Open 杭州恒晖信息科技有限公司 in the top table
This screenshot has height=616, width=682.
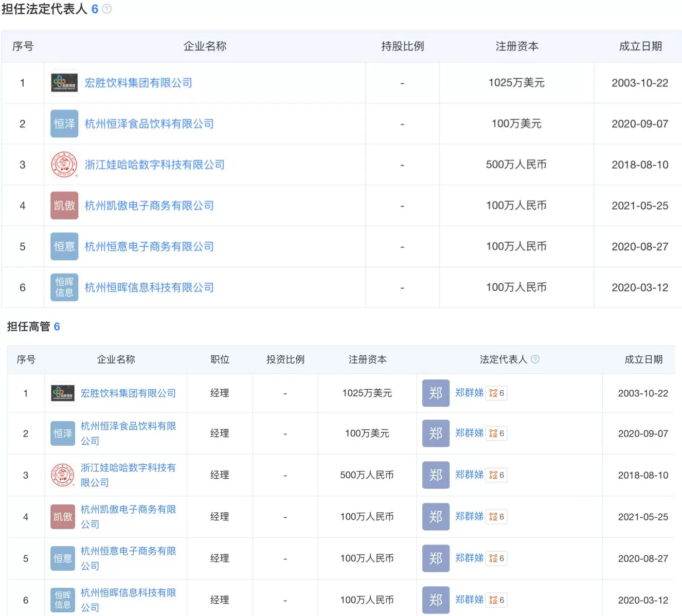[x=149, y=287]
